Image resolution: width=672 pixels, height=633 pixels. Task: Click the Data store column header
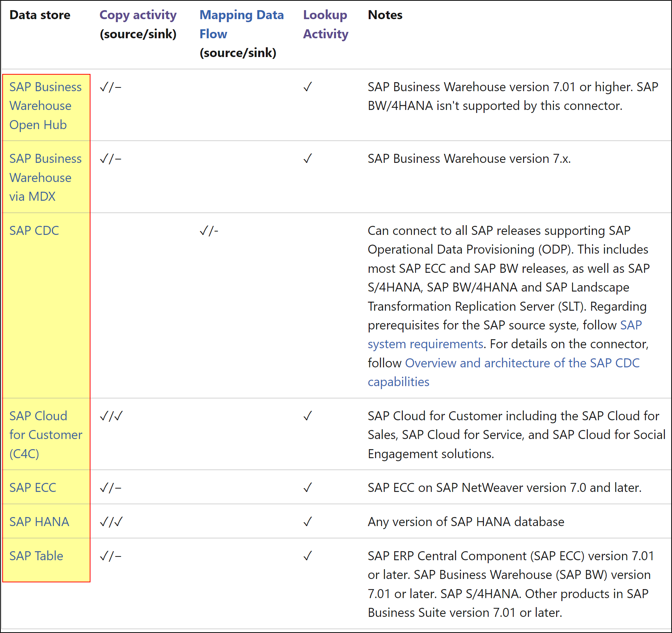click(40, 15)
